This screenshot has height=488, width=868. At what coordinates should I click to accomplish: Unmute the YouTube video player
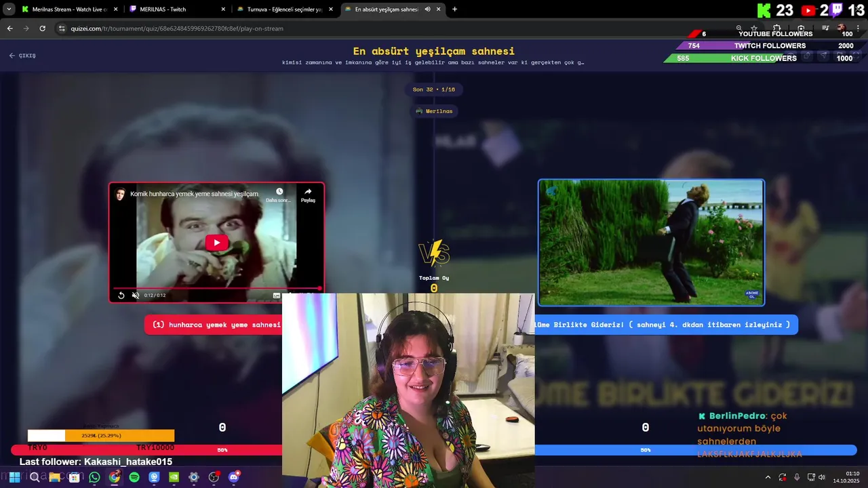point(135,295)
